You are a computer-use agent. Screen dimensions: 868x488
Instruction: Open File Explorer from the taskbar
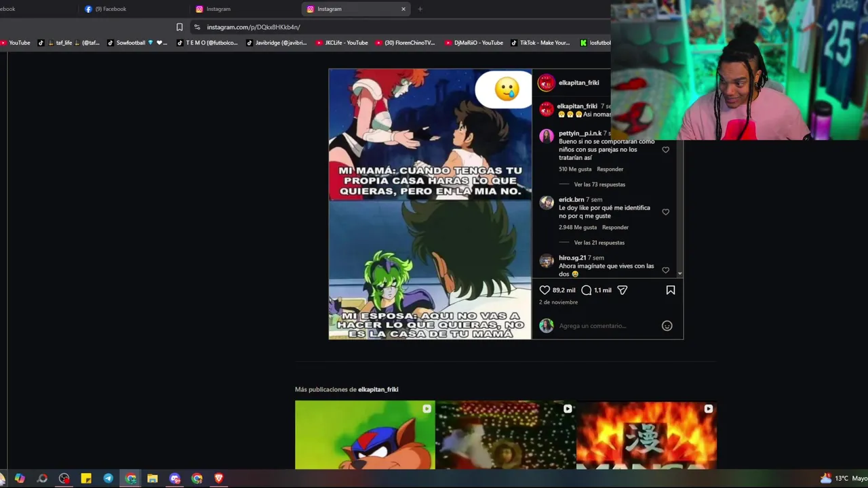(153, 479)
